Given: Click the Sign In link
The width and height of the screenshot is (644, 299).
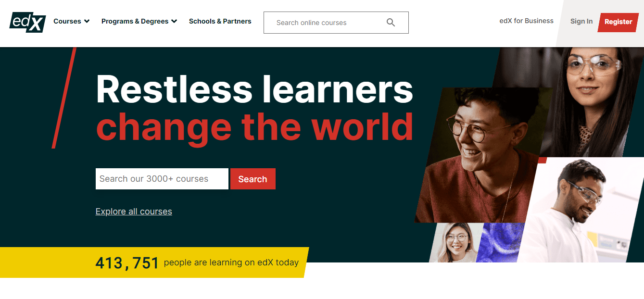Looking at the screenshot, I should coord(581,21).
